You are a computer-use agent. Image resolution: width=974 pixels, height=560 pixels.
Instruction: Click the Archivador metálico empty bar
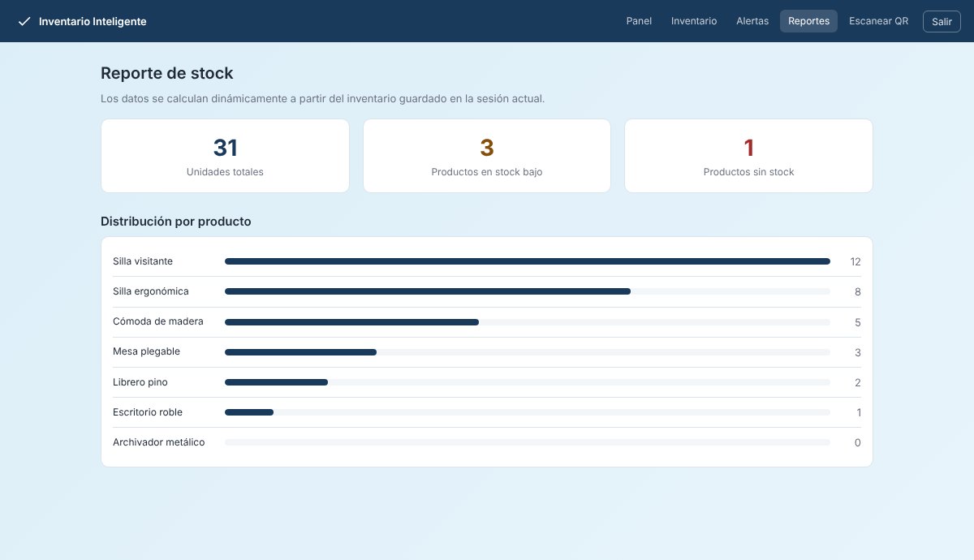(x=528, y=442)
